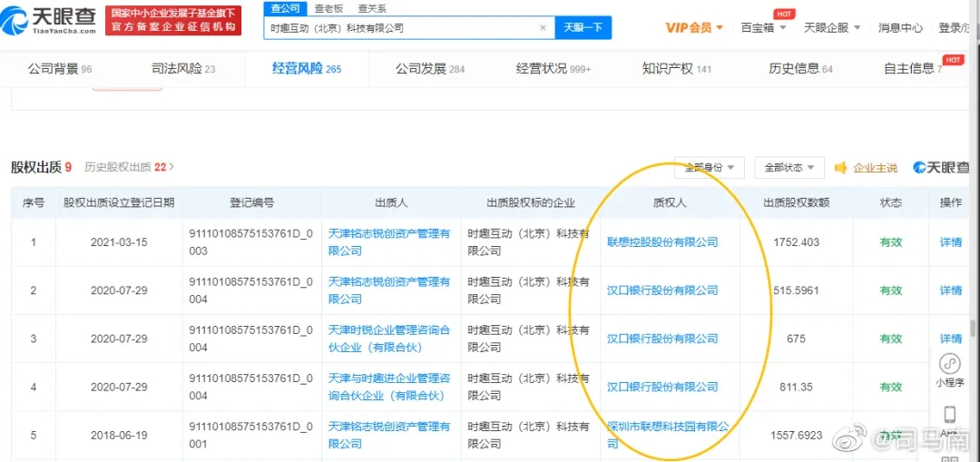Open the 全部身份 filter dropdown
980x462 pixels.
click(x=709, y=168)
